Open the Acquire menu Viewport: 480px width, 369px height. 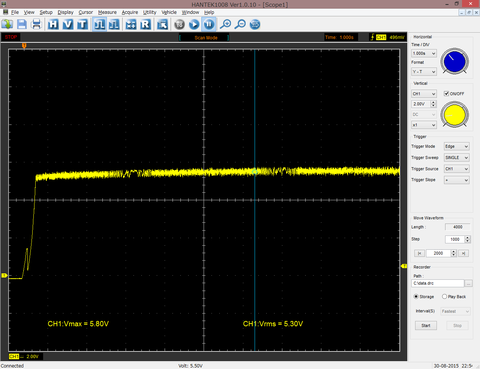click(x=130, y=12)
